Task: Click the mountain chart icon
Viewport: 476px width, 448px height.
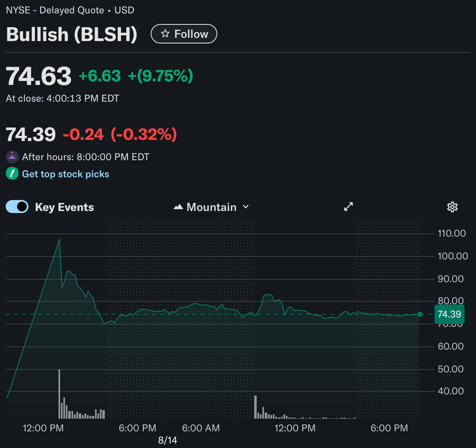Action: 178,207
